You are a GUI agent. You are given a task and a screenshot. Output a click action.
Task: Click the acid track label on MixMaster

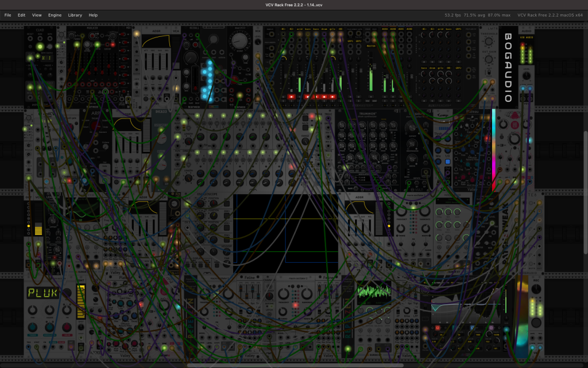[x=299, y=29]
